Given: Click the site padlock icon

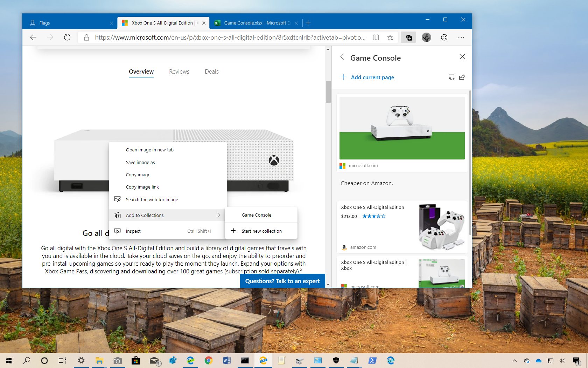Looking at the screenshot, I should (86, 38).
